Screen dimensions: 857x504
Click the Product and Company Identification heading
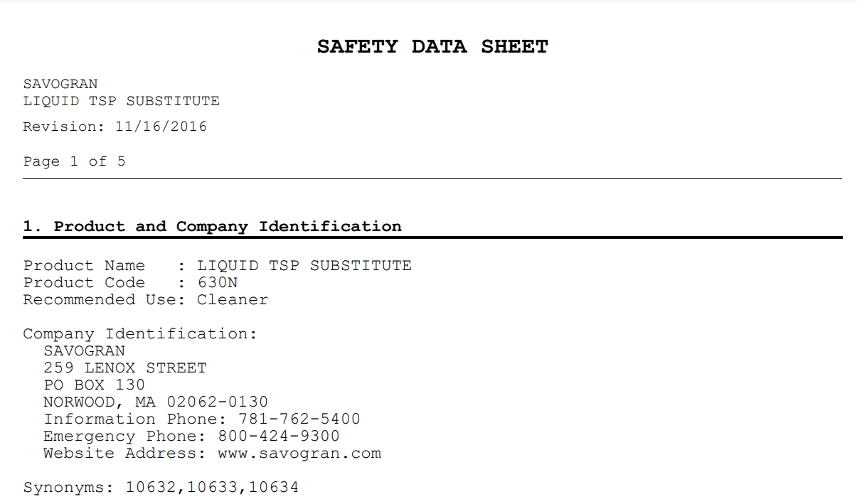[212, 227]
